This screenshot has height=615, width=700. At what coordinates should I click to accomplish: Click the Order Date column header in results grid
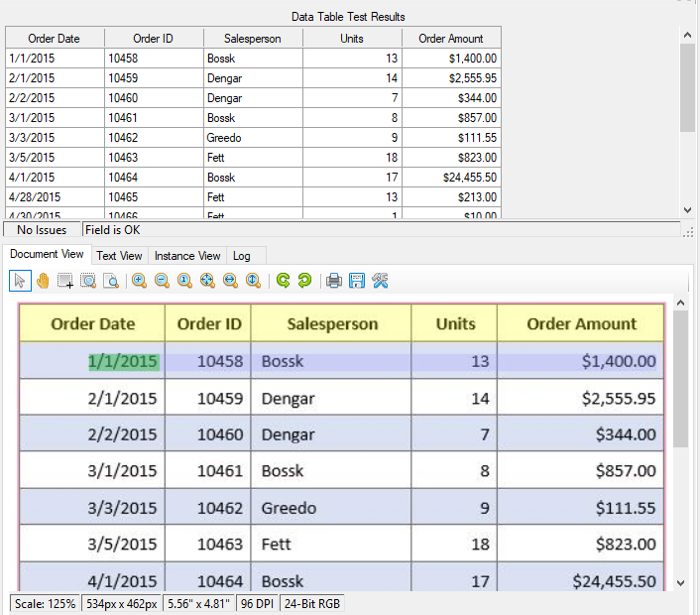55,39
